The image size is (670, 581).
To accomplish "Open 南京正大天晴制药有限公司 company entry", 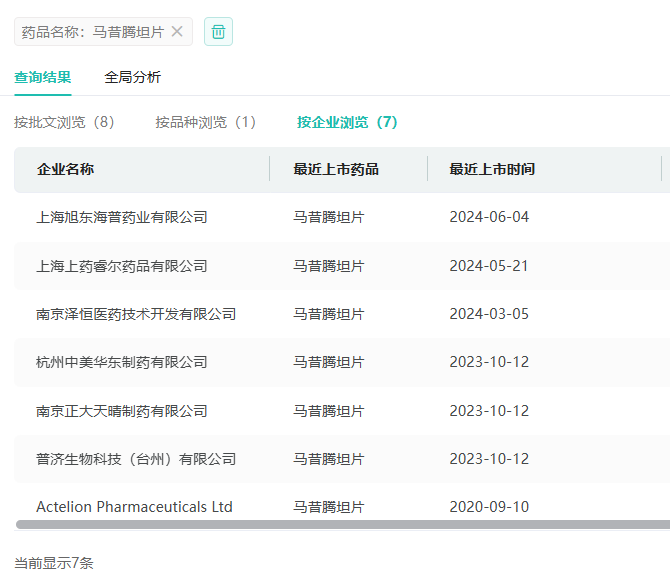I will click(x=122, y=411).
